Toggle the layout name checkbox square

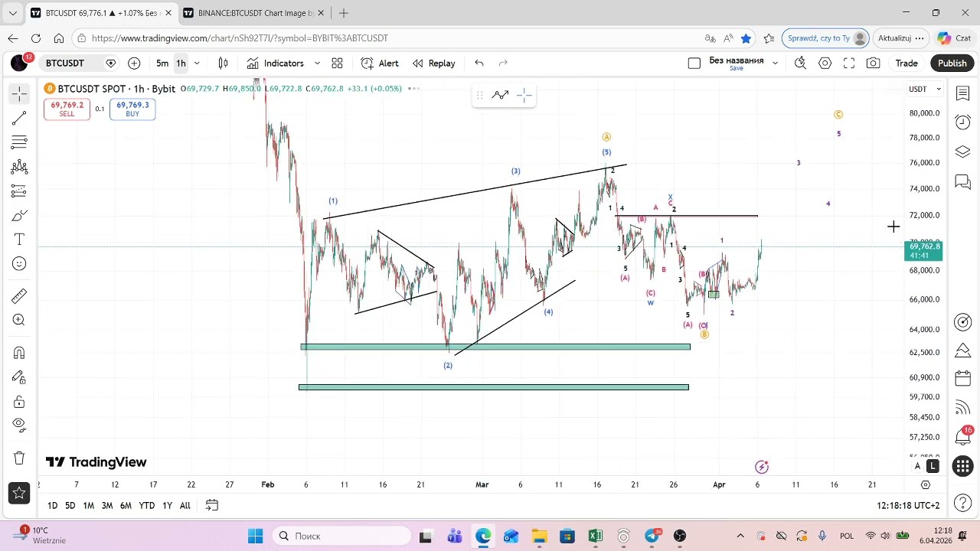pyautogui.click(x=694, y=64)
